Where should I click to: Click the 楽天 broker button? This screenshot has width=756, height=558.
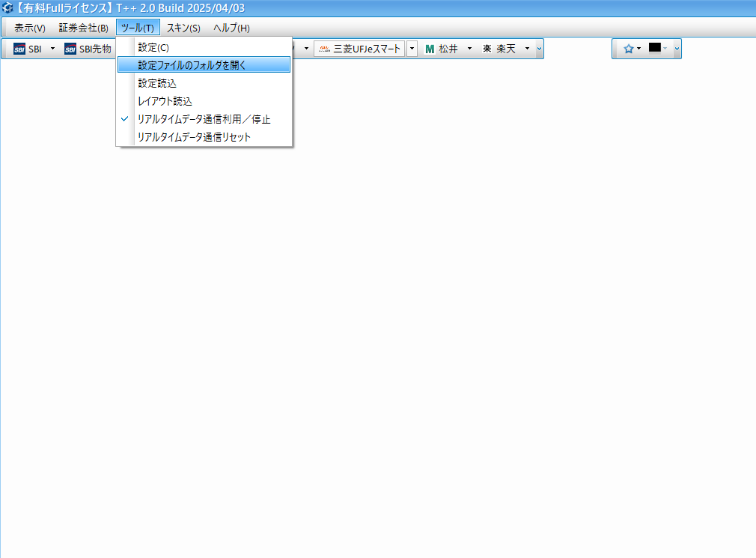[499, 49]
